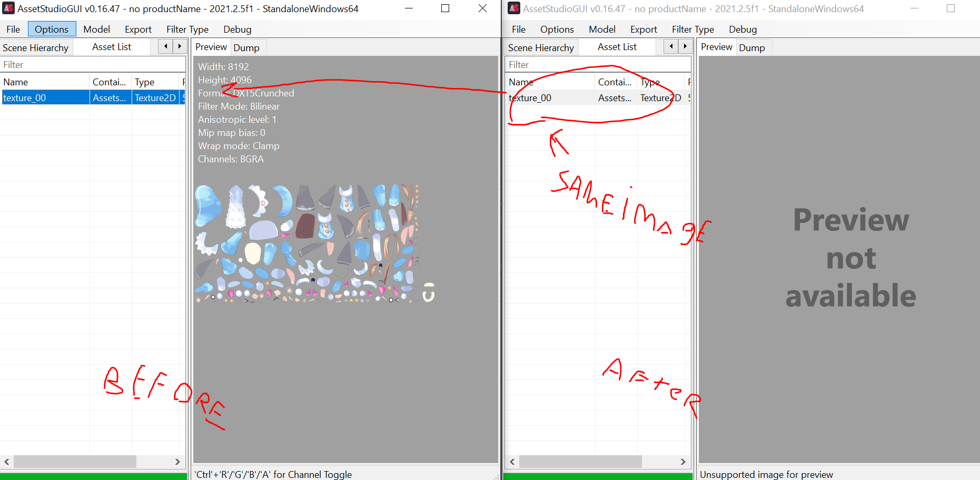Click the horizontal scrollbar thumb in left window

tap(75, 462)
